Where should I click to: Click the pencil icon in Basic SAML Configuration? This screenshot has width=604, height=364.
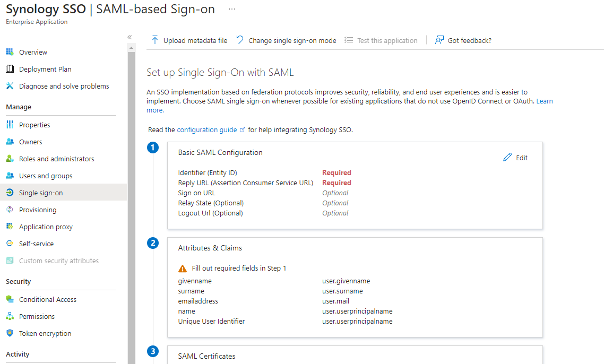(x=507, y=157)
